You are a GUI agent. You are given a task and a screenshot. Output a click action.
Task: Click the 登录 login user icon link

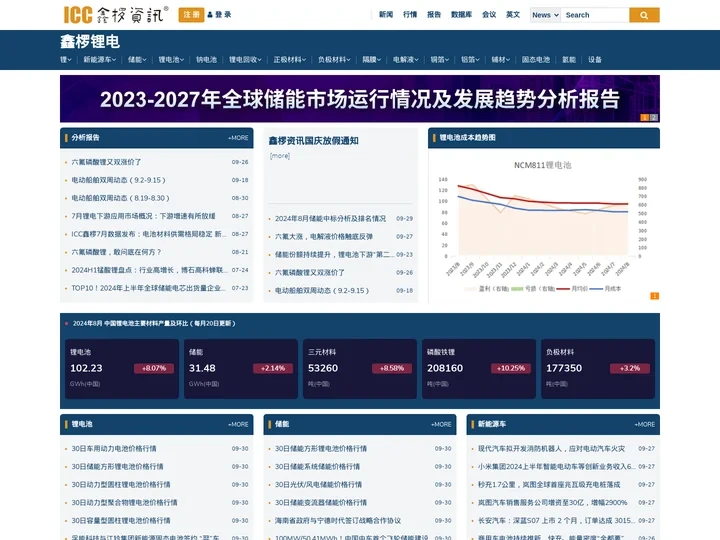[219, 15]
